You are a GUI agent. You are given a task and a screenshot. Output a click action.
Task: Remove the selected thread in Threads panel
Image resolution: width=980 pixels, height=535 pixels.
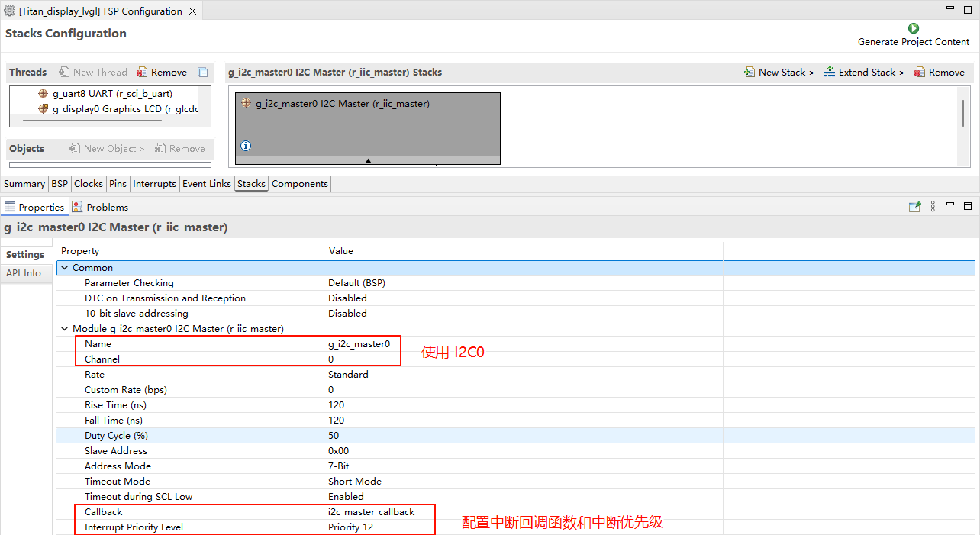142,73
